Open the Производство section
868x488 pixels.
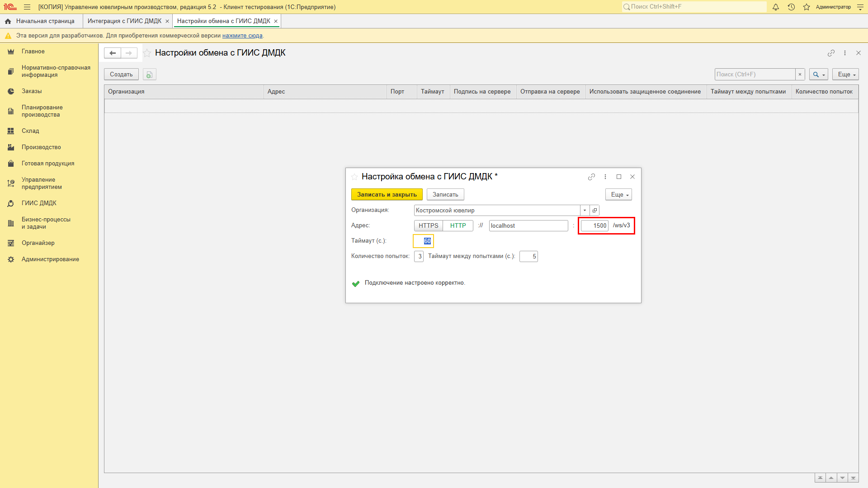(41, 147)
